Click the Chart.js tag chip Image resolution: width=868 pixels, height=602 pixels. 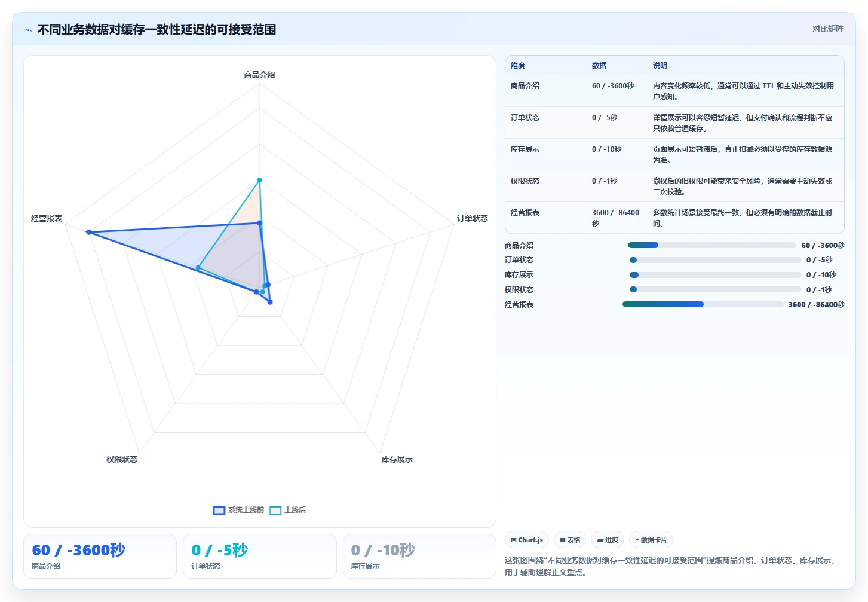point(527,540)
